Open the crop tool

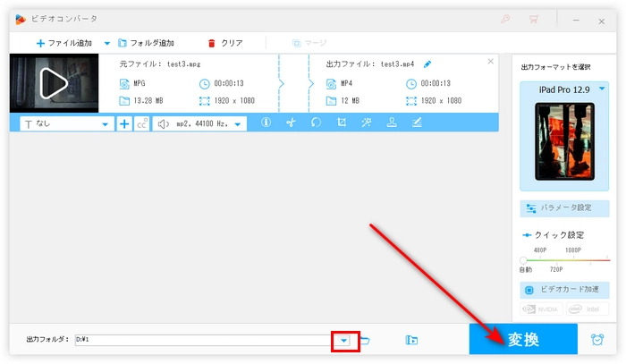click(x=342, y=123)
